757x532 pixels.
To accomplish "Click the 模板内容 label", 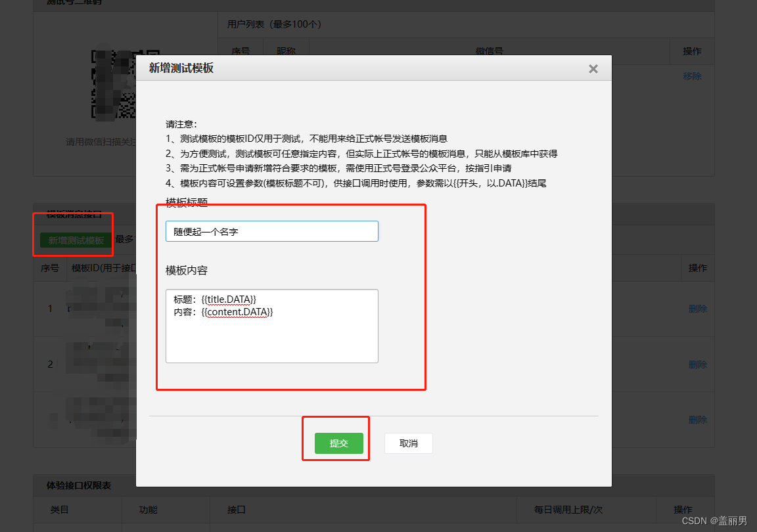I will 187,271.
